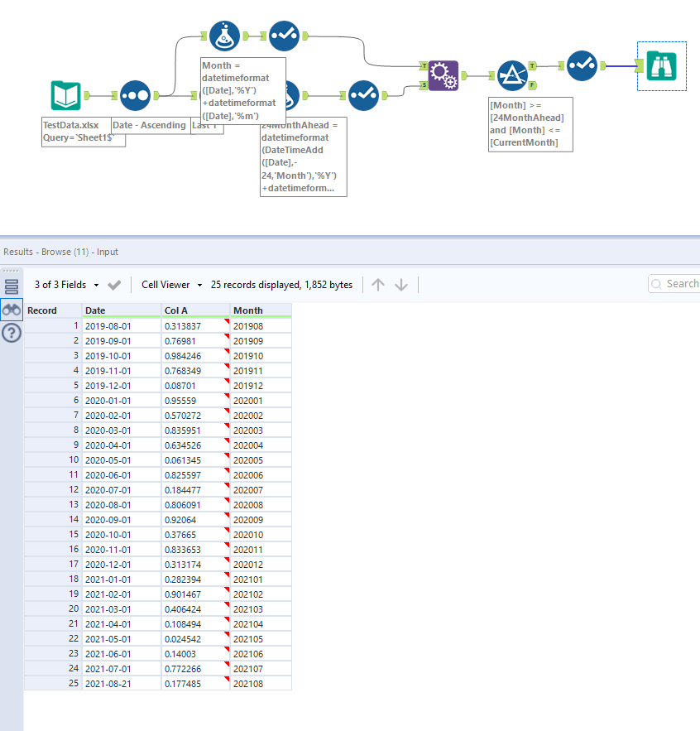Click the 25 records displayed status text
700x731 pixels.
coord(281,285)
